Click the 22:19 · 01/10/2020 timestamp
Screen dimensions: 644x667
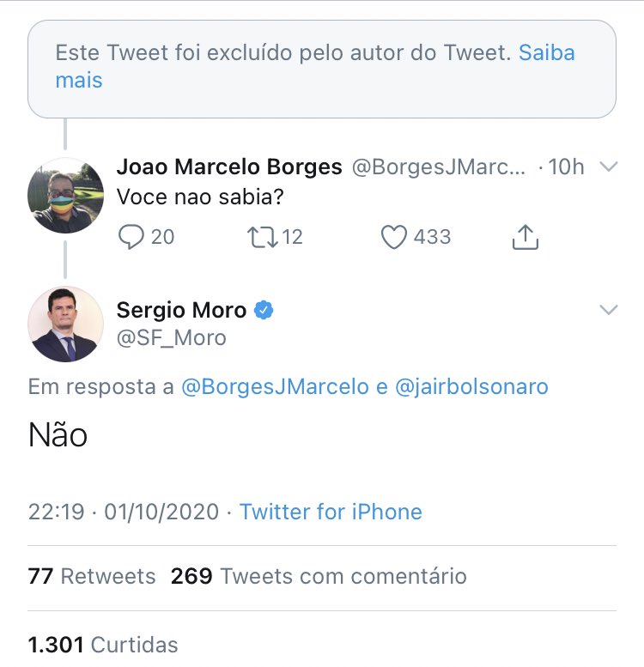(x=123, y=512)
